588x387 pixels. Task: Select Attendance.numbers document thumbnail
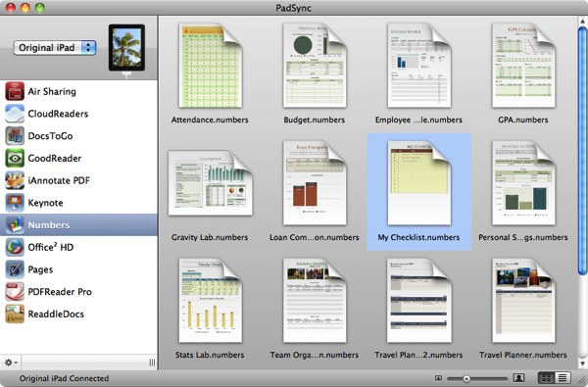(210, 66)
